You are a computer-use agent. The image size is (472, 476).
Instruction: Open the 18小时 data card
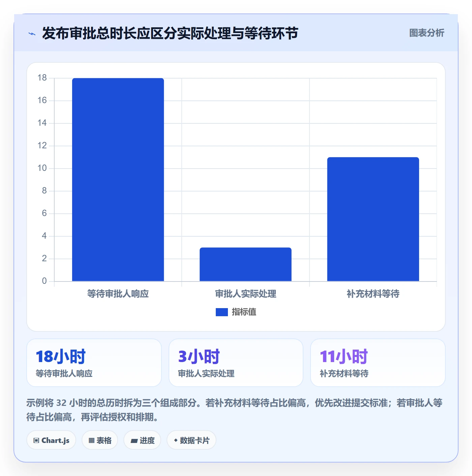[94, 363]
